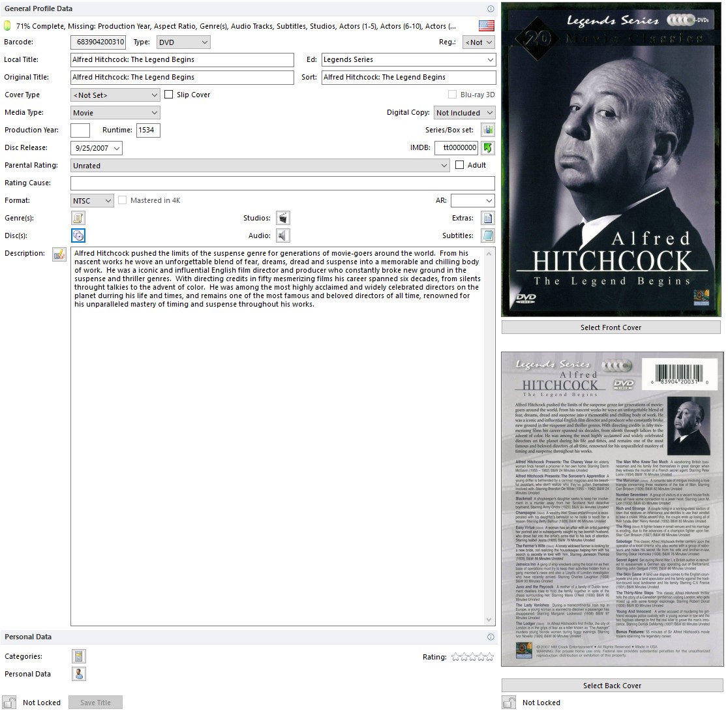728x713 pixels.
Task: Check the Adult checkbox
Action: pos(460,165)
